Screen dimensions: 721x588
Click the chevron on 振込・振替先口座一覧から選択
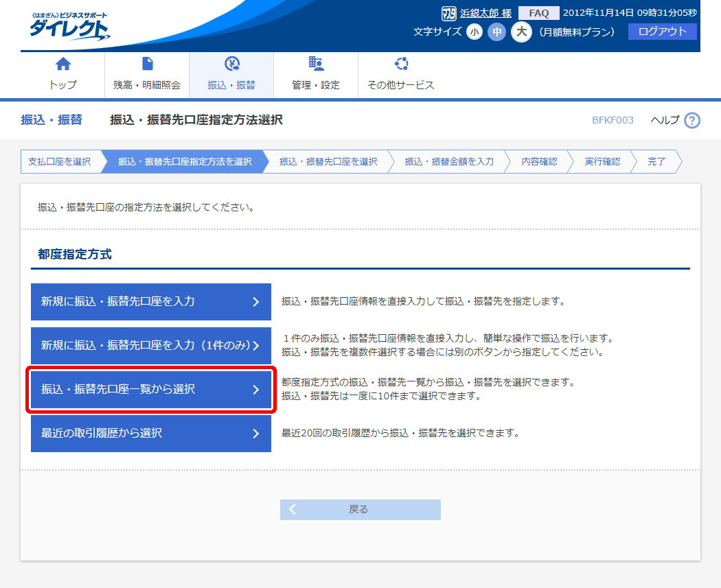tap(256, 390)
